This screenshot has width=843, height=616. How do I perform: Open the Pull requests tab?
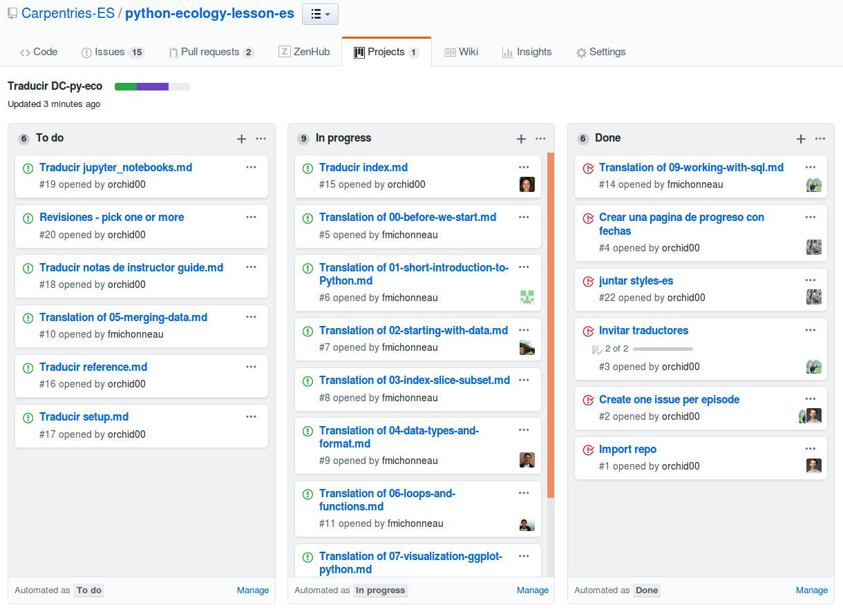click(x=211, y=52)
